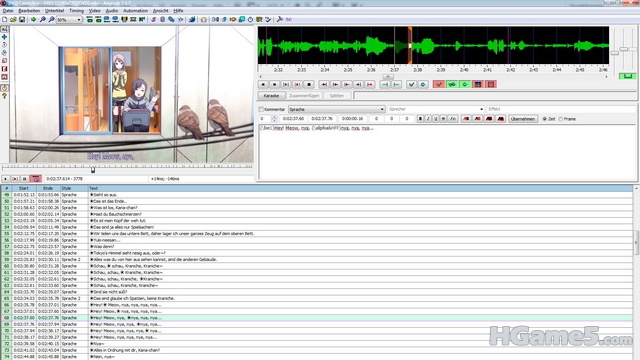Click the Bold formatting button
The image size is (640, 360).
click(x=420, y=119)
